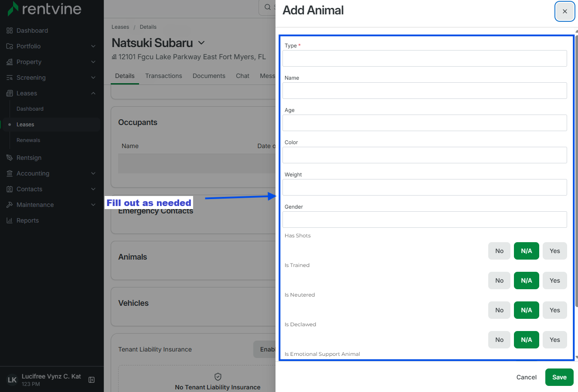578x392 pixels.
Task: Save the new animal
Action: pos(559,377)
